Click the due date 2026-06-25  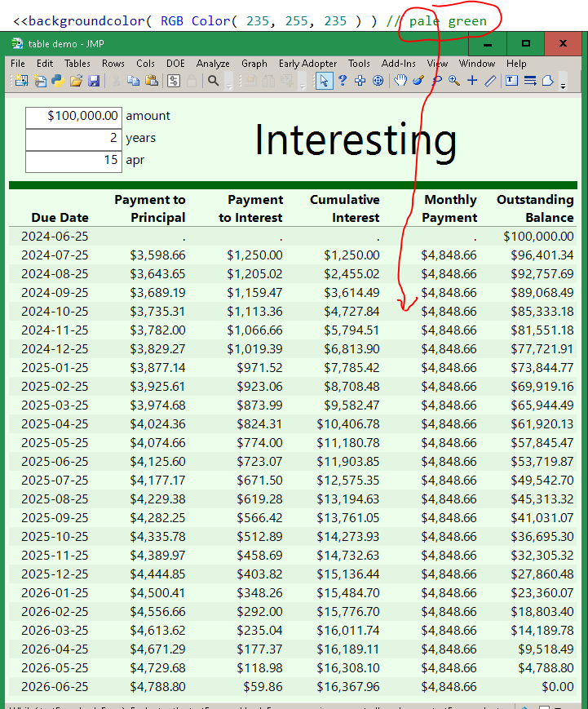pyautogui.click(x=55, y=687)
